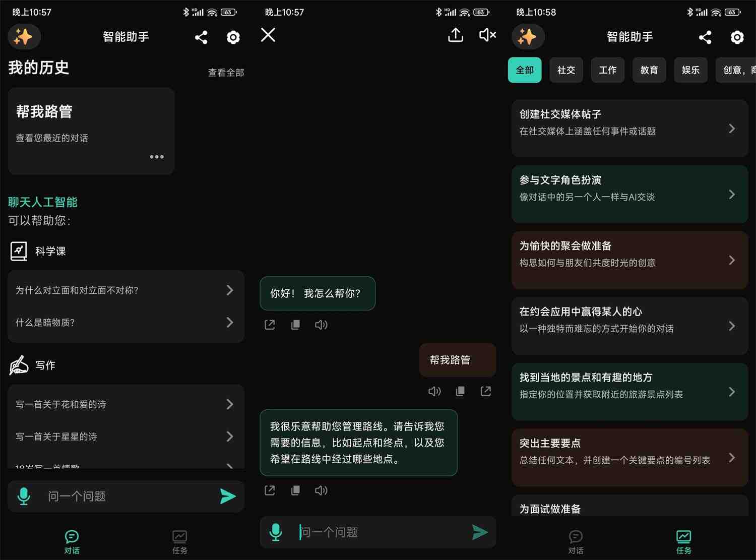Tap the sparkle logo in the right screen

528,37
